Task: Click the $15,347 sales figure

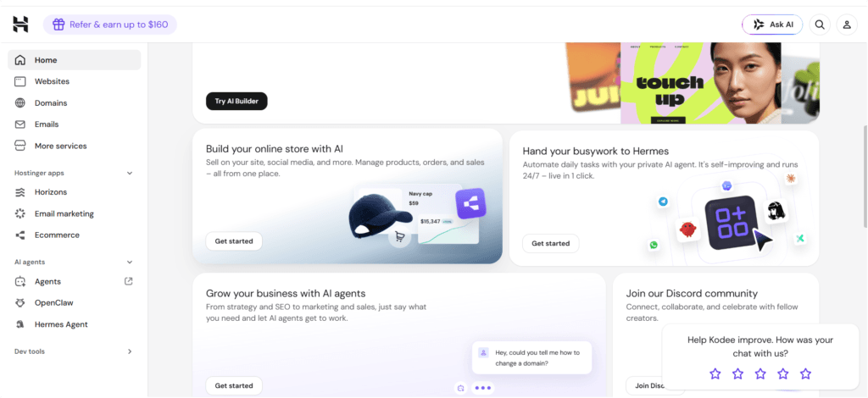Action: [430, 221]
